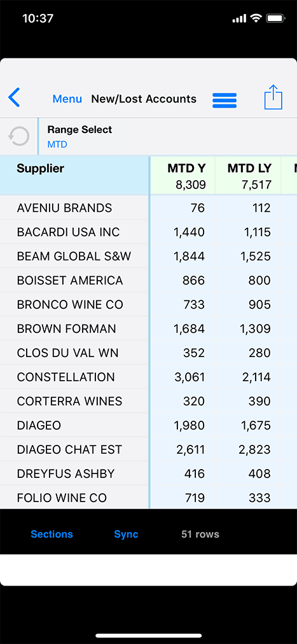Open the MTD Range Select dropdown

click(167, 137)
